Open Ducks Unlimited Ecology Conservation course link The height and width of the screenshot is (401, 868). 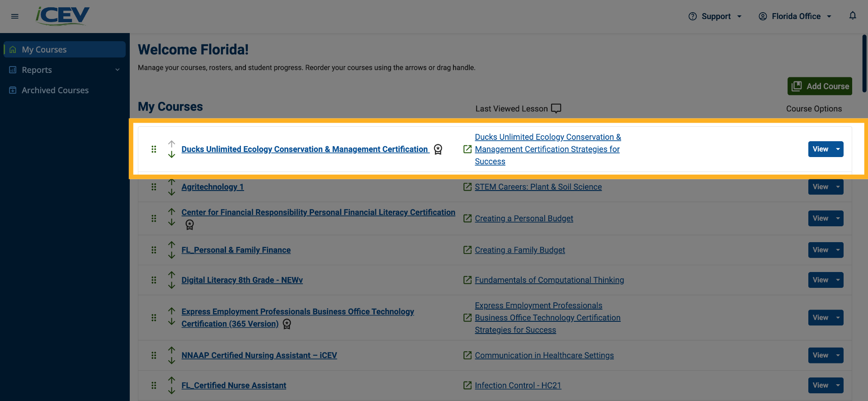pos(305,149)
